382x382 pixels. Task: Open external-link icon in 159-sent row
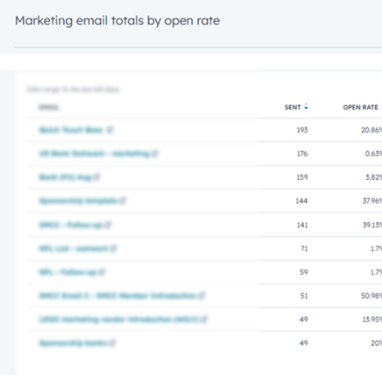click(96, 177)
